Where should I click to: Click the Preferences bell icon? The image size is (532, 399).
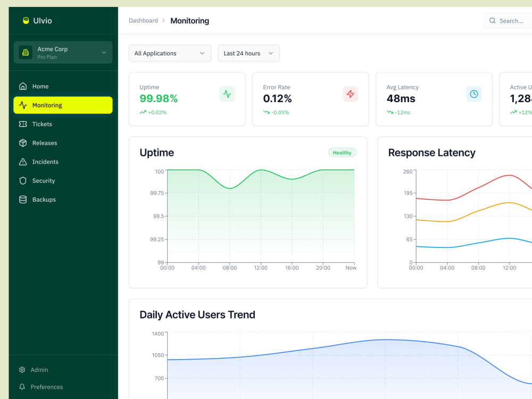22,387
